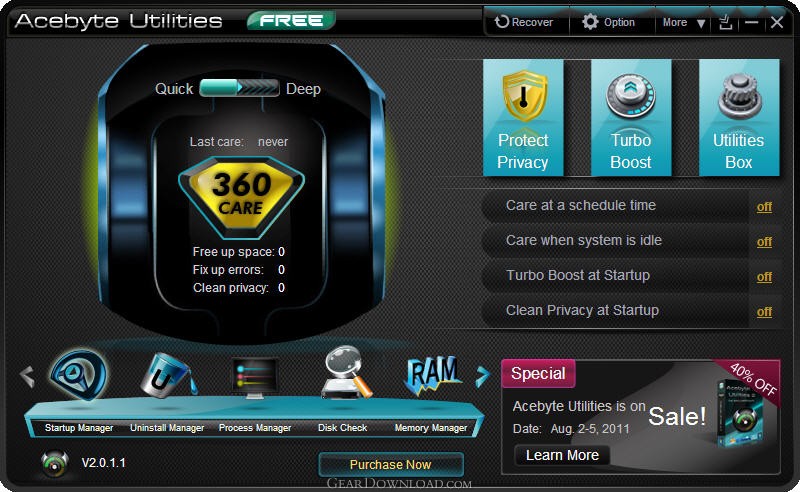Click the Turbo Boost at Startup text
The height and width of the screenshot is (492, 800).
coord(578,275)
